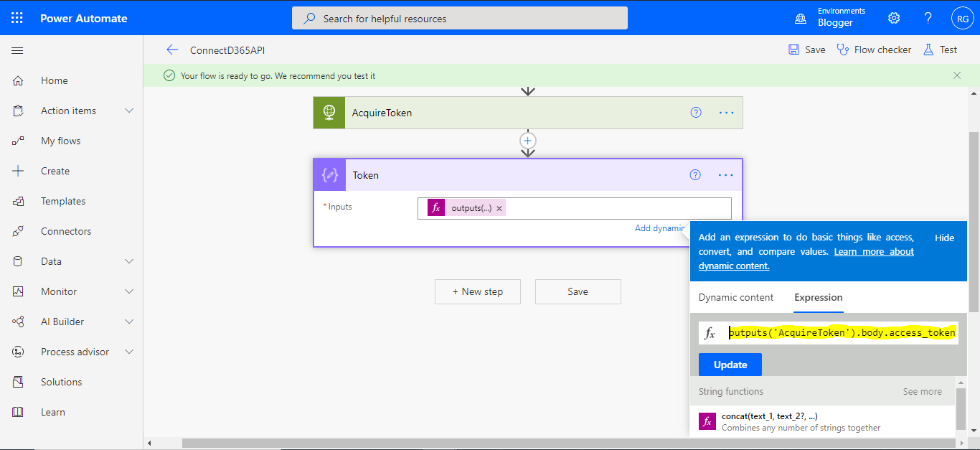Expand the Data section
This screenshot has width=980, height=450.
129,261
